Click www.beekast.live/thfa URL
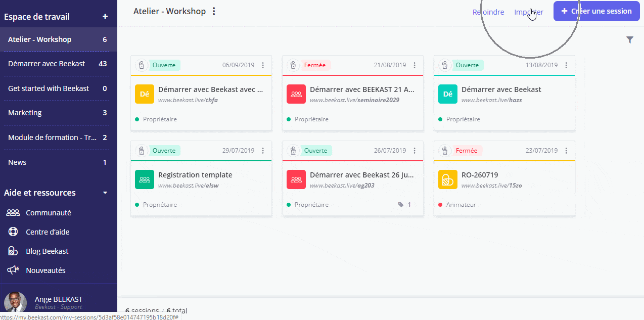This screenshot has width=644, height=320. [x=188, y=100]
